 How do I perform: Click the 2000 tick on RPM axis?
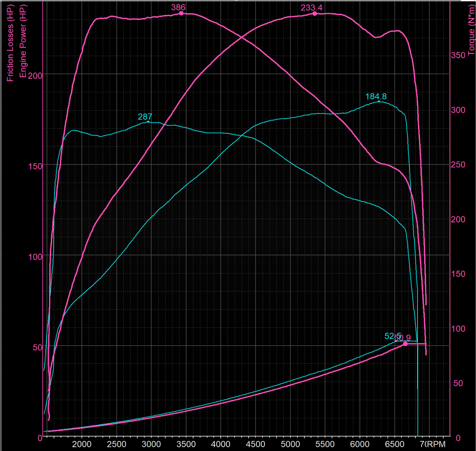[x=82, y=444]
